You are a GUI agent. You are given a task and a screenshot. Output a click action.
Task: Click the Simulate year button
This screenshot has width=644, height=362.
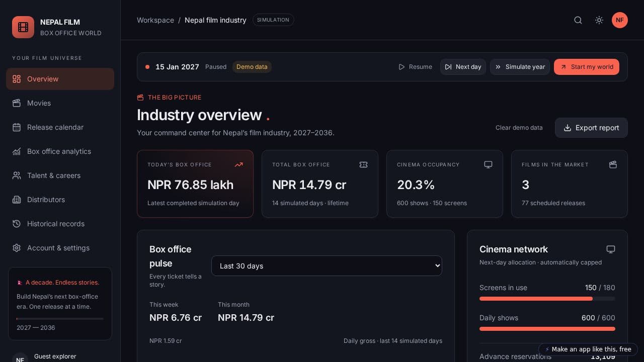(520, 67)
